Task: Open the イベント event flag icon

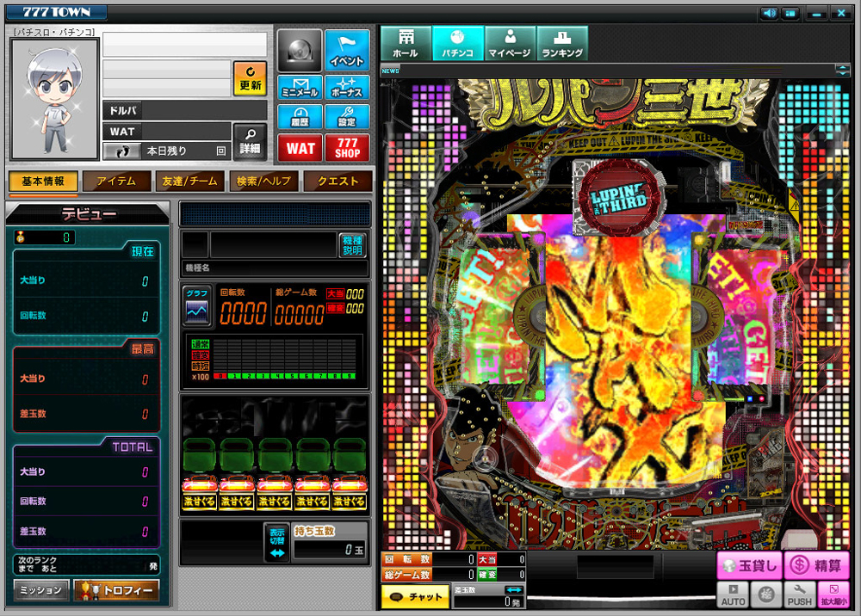Action: pos(347,51)
